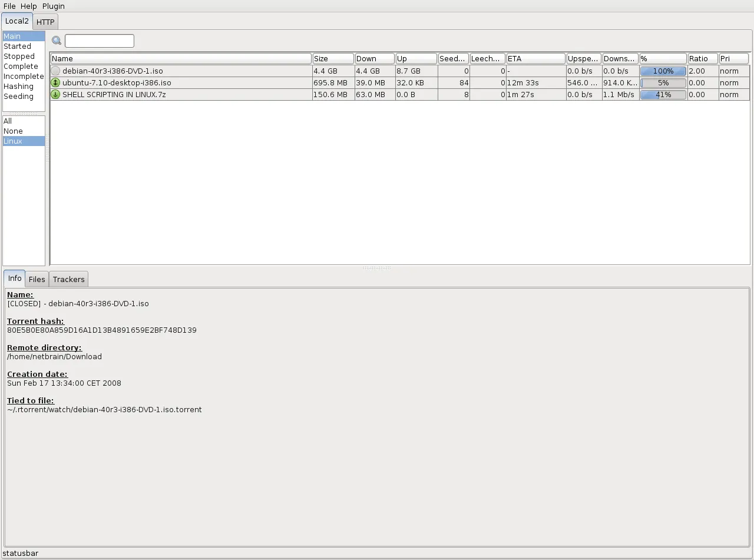Open the File menu
754x560 pixels.
pos(9,6)
